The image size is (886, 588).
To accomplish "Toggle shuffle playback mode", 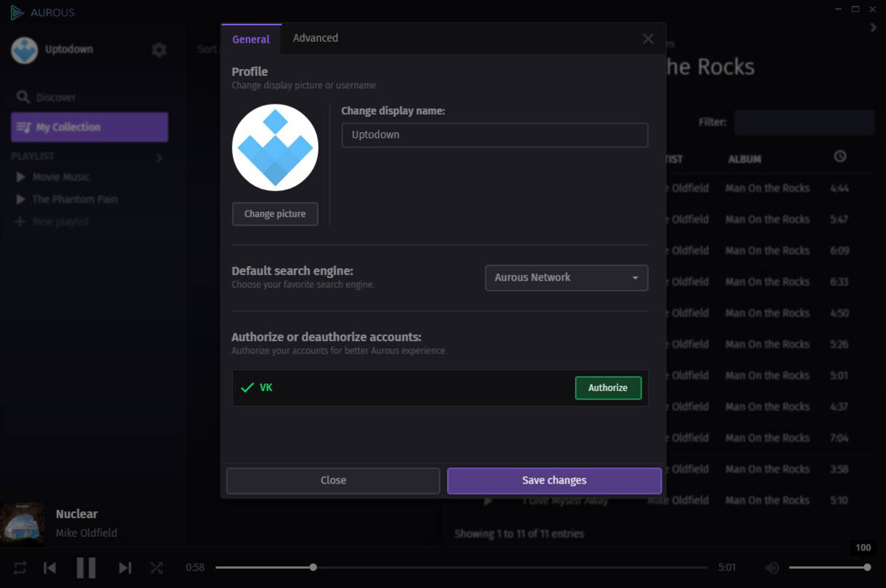I will [157, 567].
